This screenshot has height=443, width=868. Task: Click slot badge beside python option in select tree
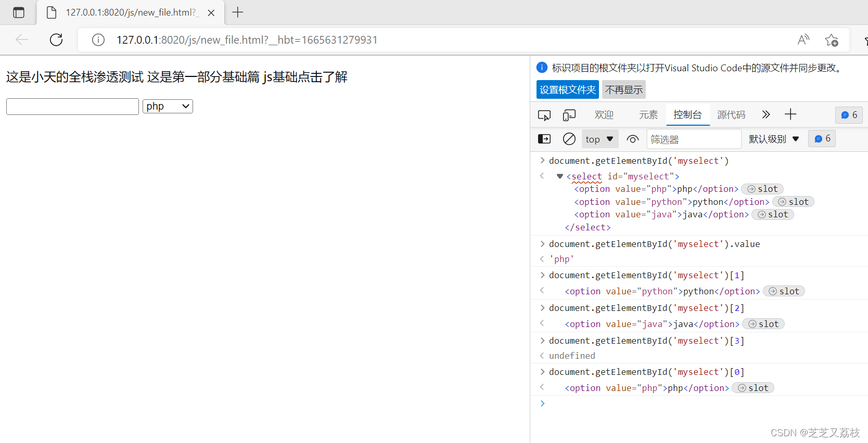[x=793, y=202]
